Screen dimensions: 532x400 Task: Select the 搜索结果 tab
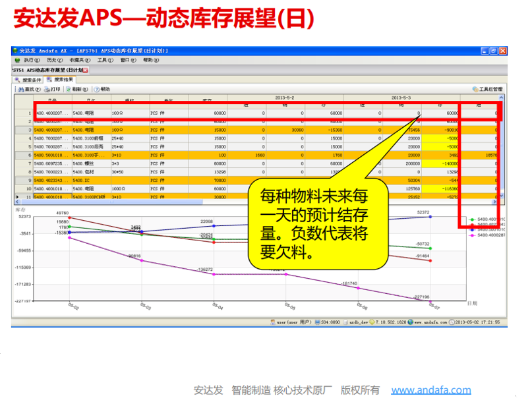coord(60,80)
